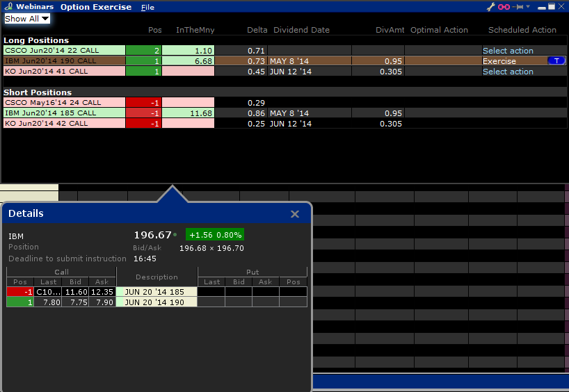This screenshot has height=392, width=569.
Task: Click Select action for KO Jun20'14 41 CALL
Action: pyautogui.click(x=508, y=72)
